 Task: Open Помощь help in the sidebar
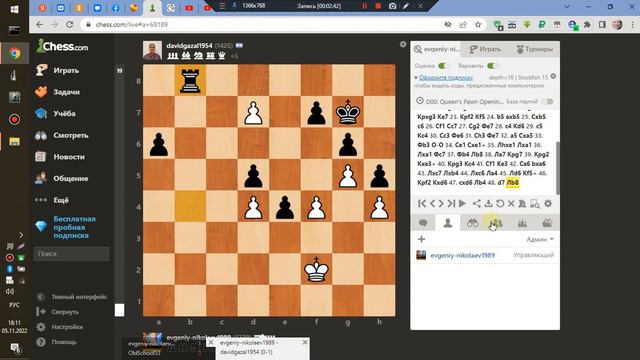56,342
